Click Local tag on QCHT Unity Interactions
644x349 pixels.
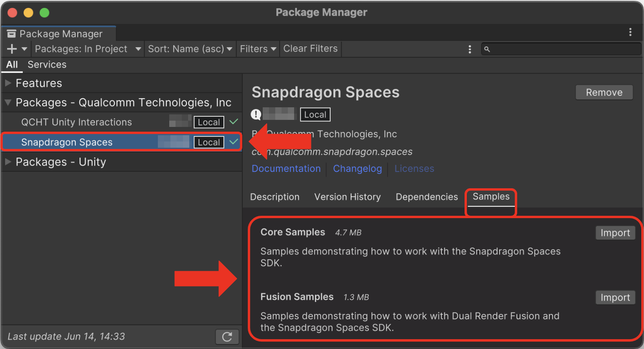point(209,122)
